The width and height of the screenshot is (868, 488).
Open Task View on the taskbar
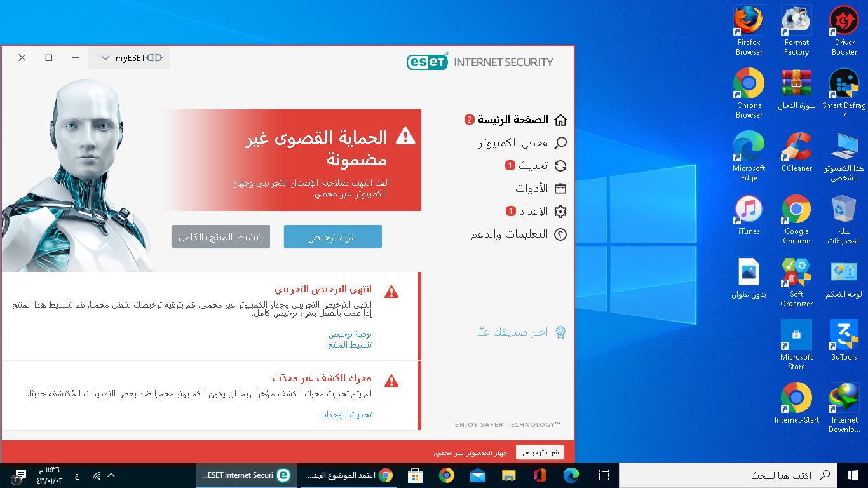pos(604,475)
